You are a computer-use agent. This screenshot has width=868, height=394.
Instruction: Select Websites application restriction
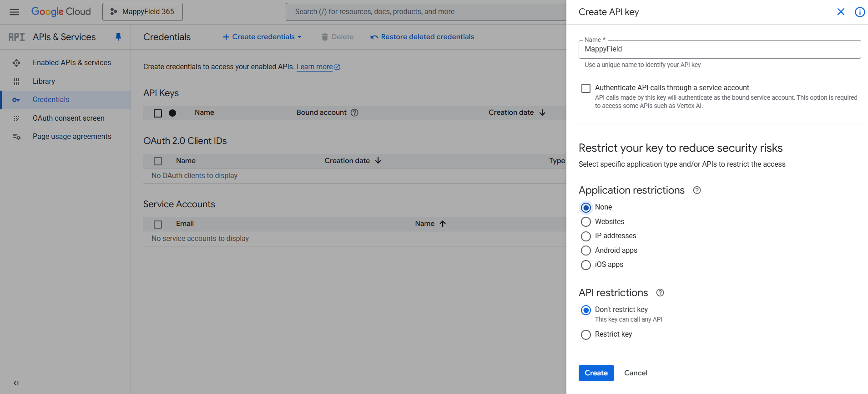pos(586,222)
